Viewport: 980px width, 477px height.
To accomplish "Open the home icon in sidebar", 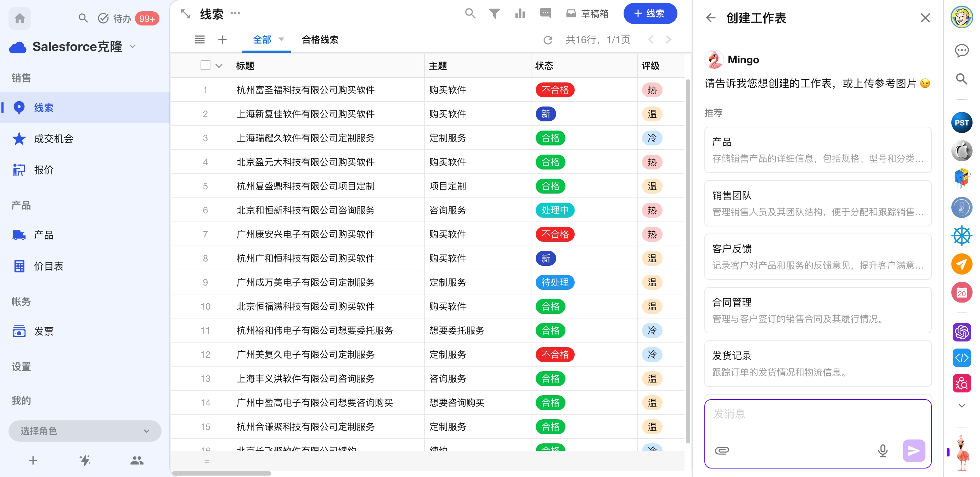I will pos(20,18).
